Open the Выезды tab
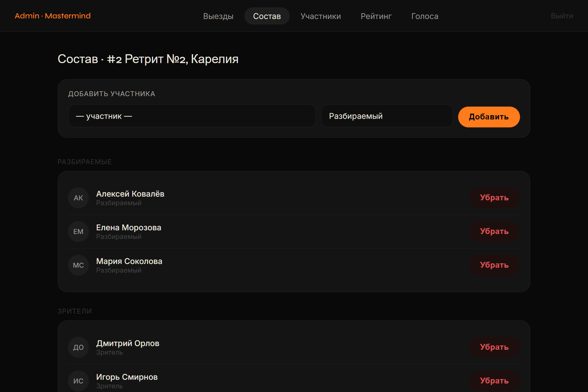The image size is (588, 392). (218, 16)
